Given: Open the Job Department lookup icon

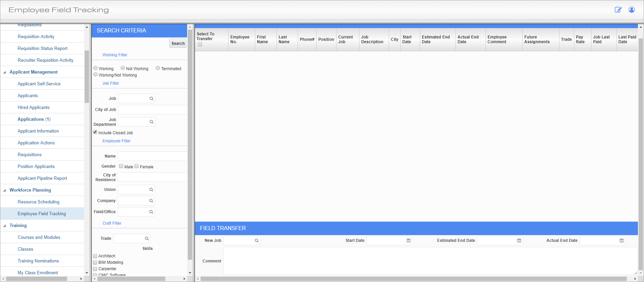Looking at the screenshot, I should coord(151,122).
